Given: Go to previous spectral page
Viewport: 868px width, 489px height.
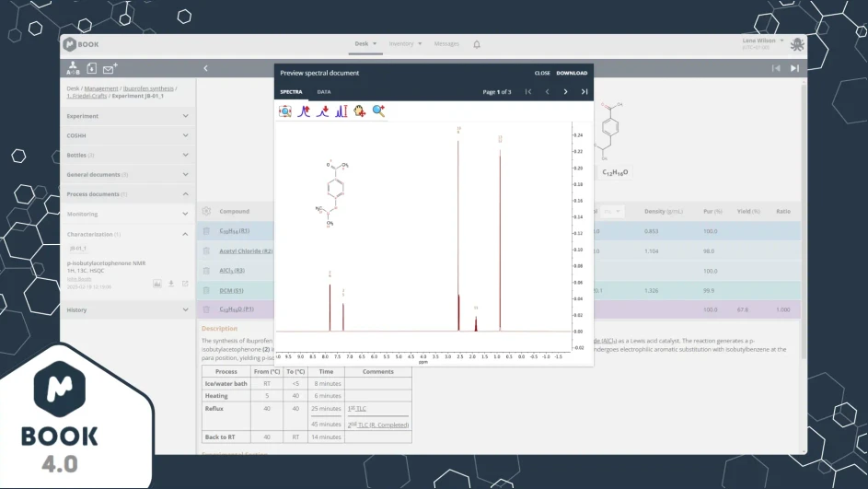Looking at the screenshot, I should (x=547, y=92).
